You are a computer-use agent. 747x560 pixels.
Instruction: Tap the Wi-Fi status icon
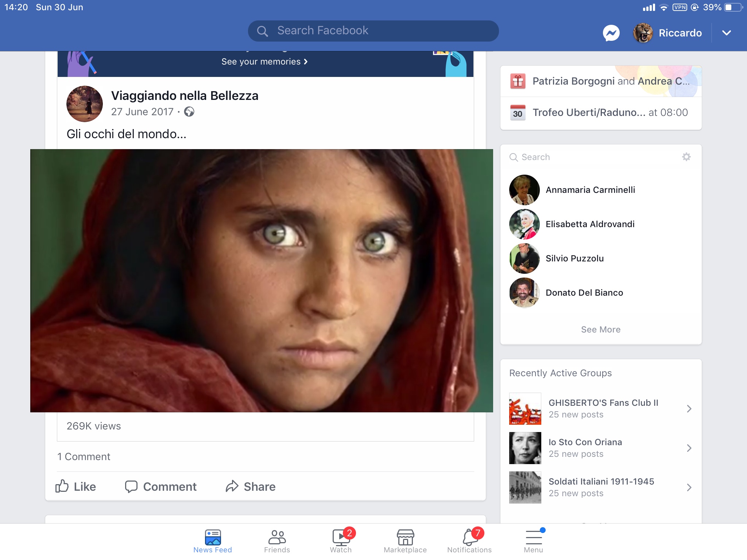(664, 8)
